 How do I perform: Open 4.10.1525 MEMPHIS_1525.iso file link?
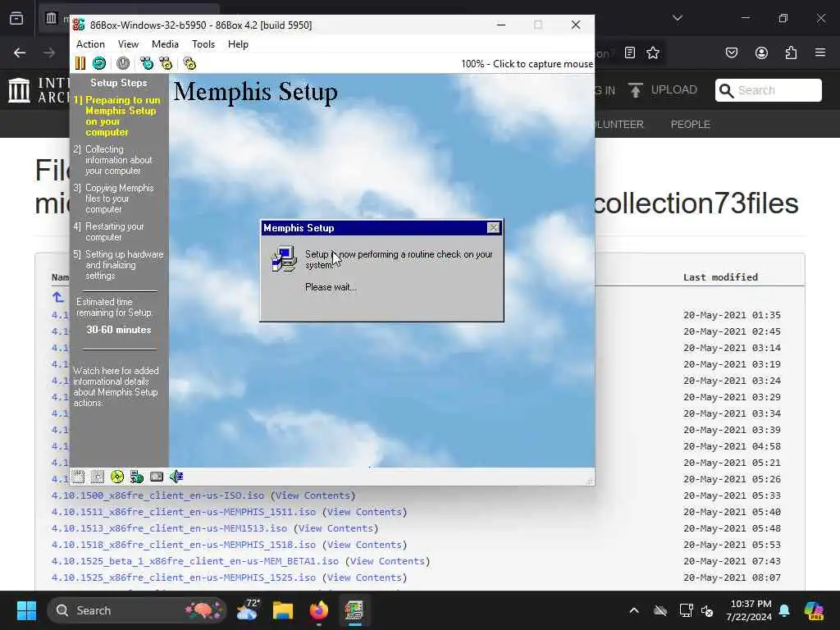tap(183, 577)
